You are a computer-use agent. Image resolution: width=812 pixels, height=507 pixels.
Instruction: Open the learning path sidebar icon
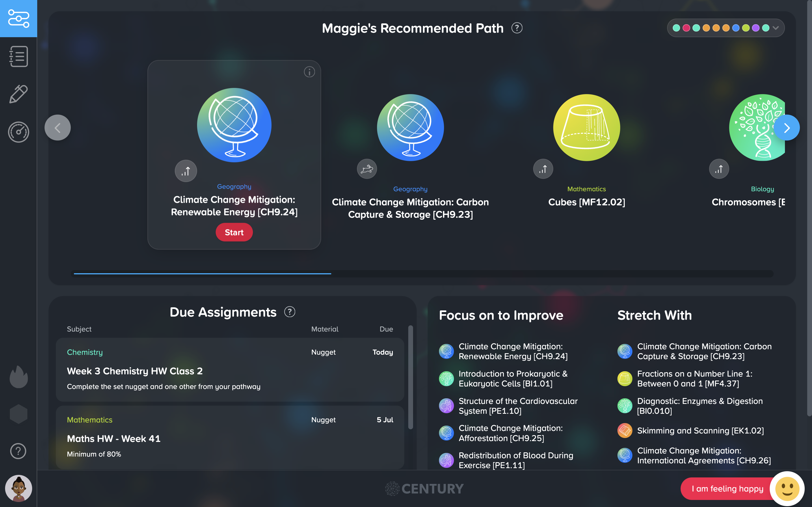pyautogui.click(x=18, y=18)
